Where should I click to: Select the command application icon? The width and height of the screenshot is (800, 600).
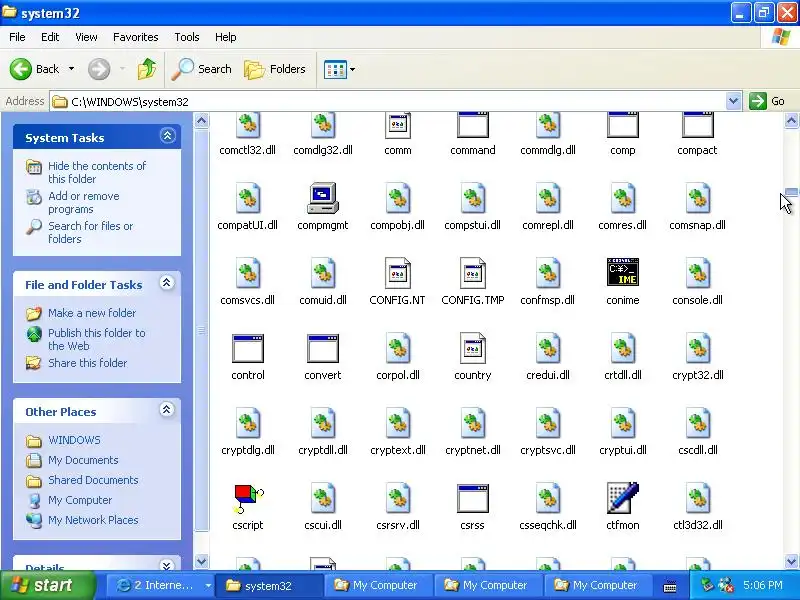coord(472,125)
